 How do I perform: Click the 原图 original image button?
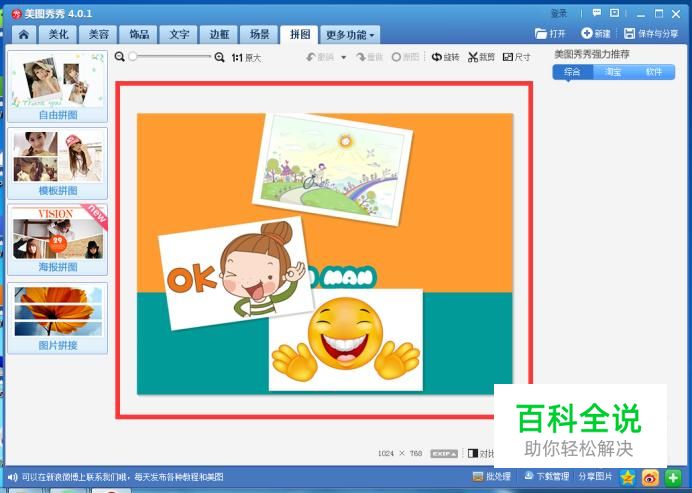405,57
